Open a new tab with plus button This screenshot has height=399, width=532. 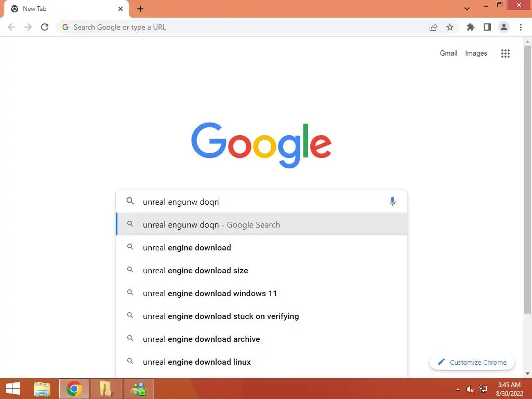coord(140,9)
